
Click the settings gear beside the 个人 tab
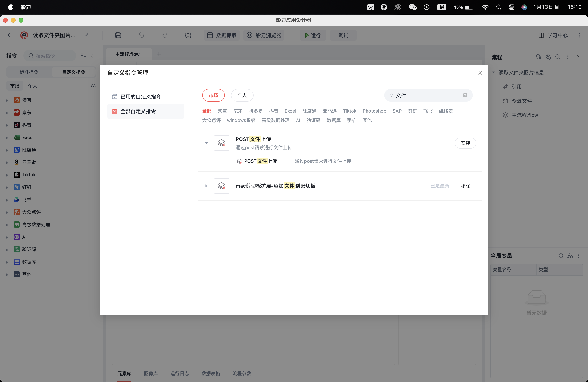pyautogui.click(x=93, y=86)
